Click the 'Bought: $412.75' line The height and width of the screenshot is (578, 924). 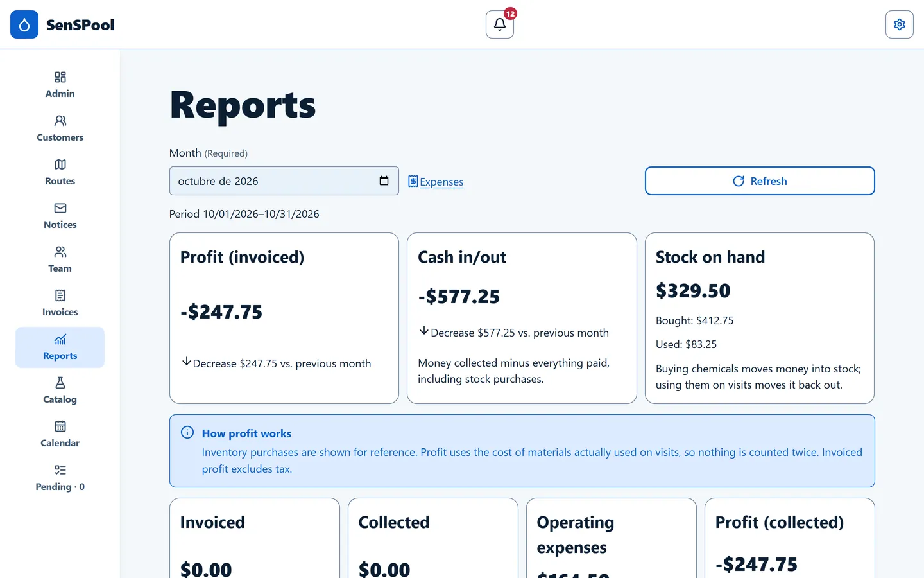[694, 320]
